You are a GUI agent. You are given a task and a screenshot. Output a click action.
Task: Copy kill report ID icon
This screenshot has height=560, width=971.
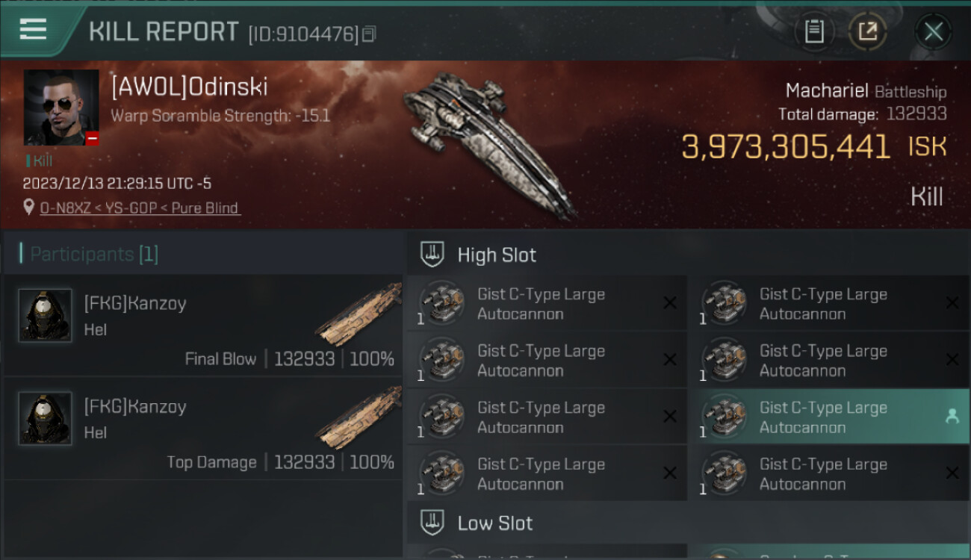(369, 34)
